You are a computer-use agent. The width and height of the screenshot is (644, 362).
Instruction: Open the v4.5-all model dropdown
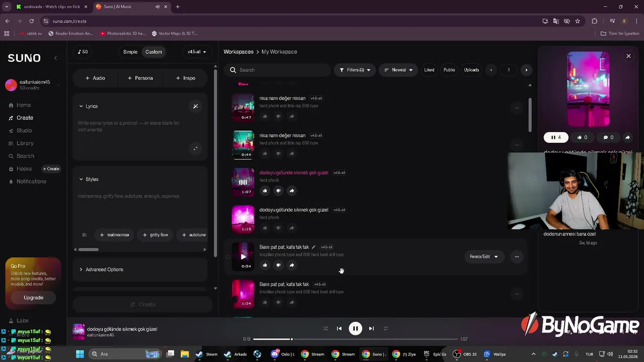(197, 52)
